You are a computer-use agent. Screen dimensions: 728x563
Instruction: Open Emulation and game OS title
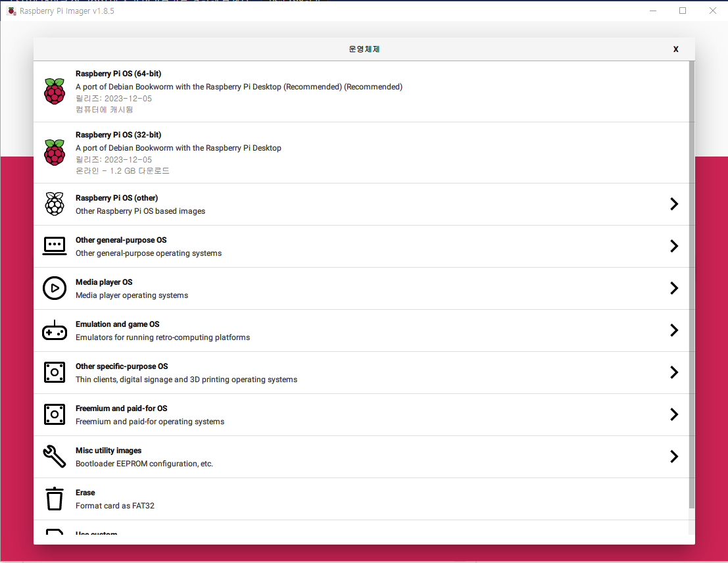tap(118, 324)
